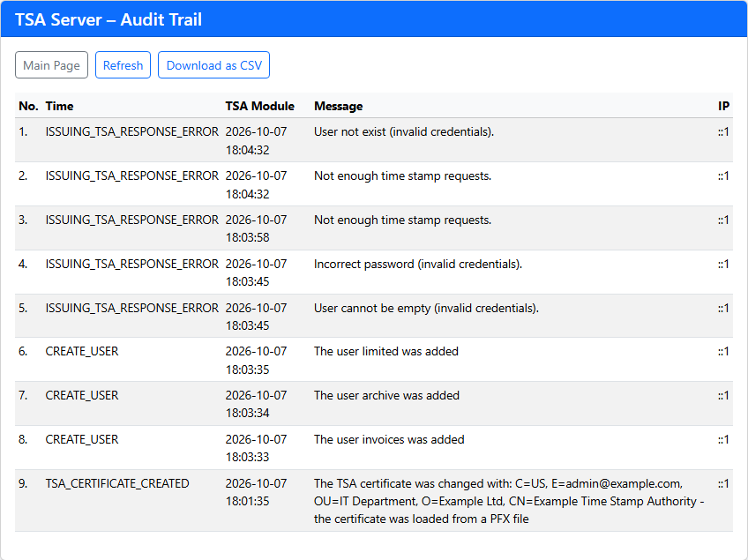Click 'CREATE_USER' in row 6

82,352
